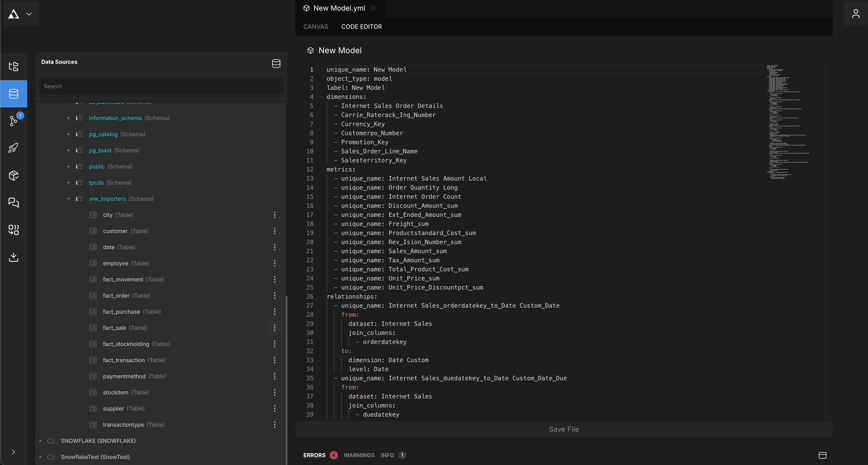
Task: Open the Data Sources panel icon
Action: (x=14, y=94)
